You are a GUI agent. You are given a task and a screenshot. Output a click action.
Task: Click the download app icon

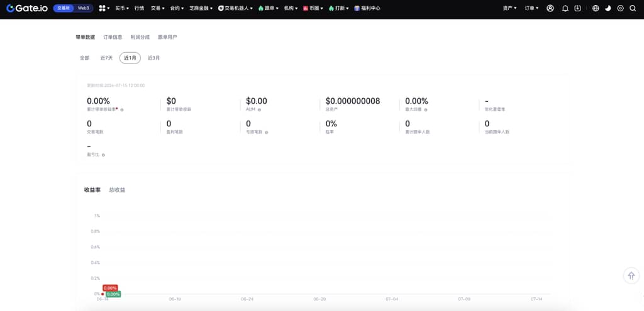pos(577,8)
